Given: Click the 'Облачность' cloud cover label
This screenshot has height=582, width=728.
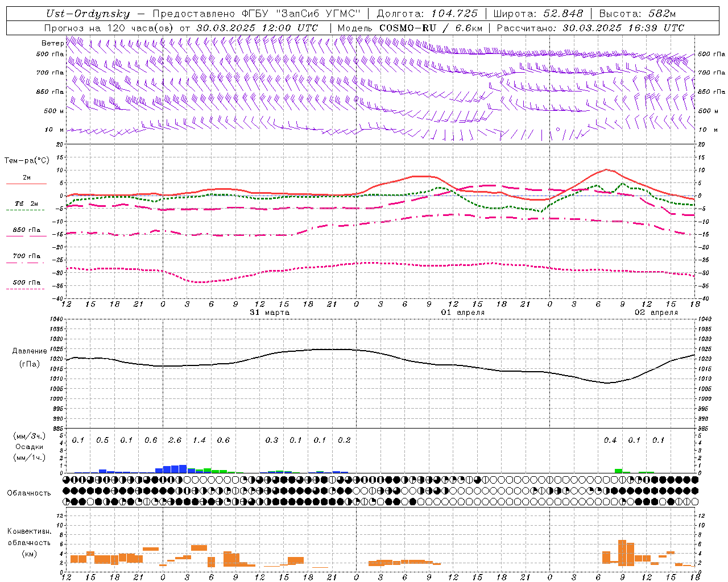Looking at the screenshot, I should coord(29,493).
